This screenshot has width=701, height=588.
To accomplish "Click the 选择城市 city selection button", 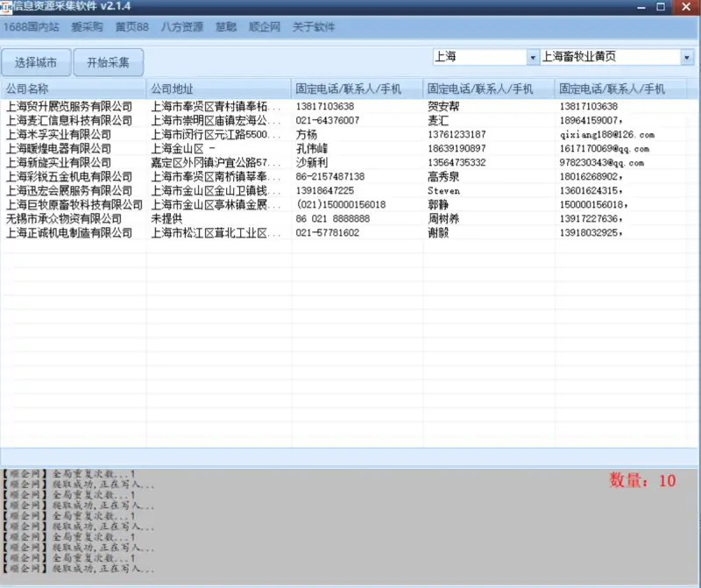I will (x=35, y=62).
